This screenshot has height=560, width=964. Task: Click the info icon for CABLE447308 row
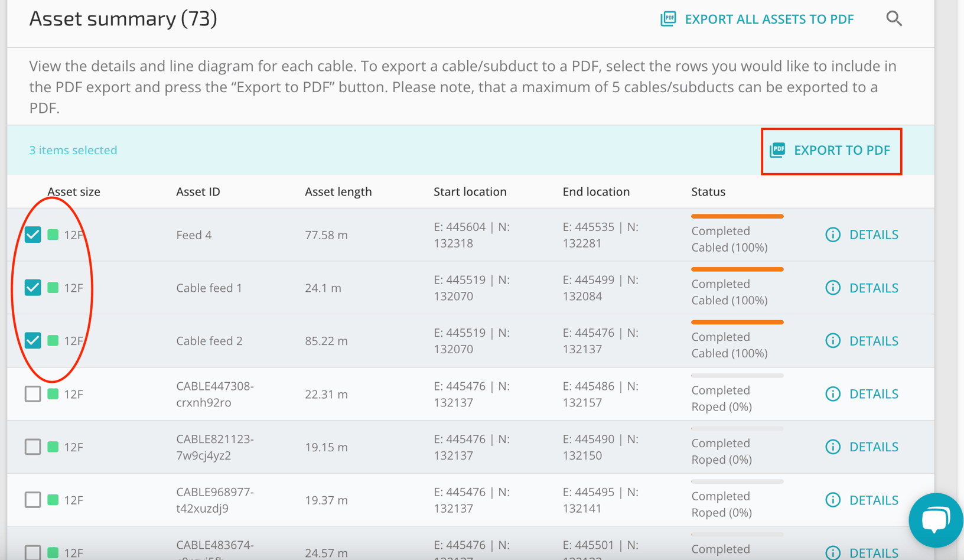[x=833, y=394]
